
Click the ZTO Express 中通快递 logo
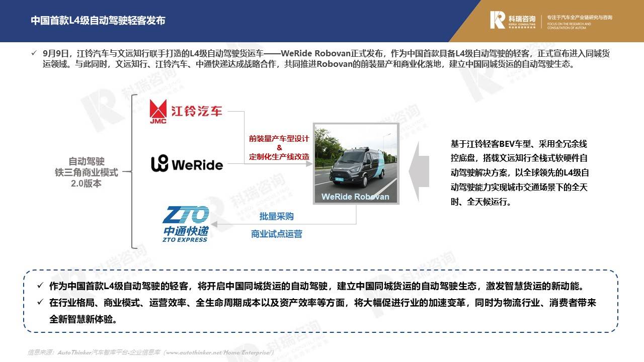coord(185,224)
